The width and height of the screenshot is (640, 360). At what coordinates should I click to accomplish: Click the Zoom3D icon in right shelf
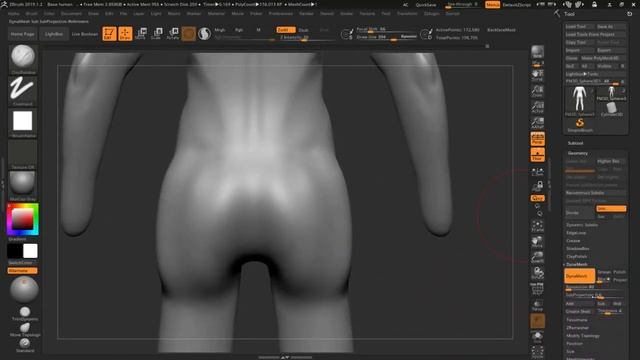pos(538,257)
